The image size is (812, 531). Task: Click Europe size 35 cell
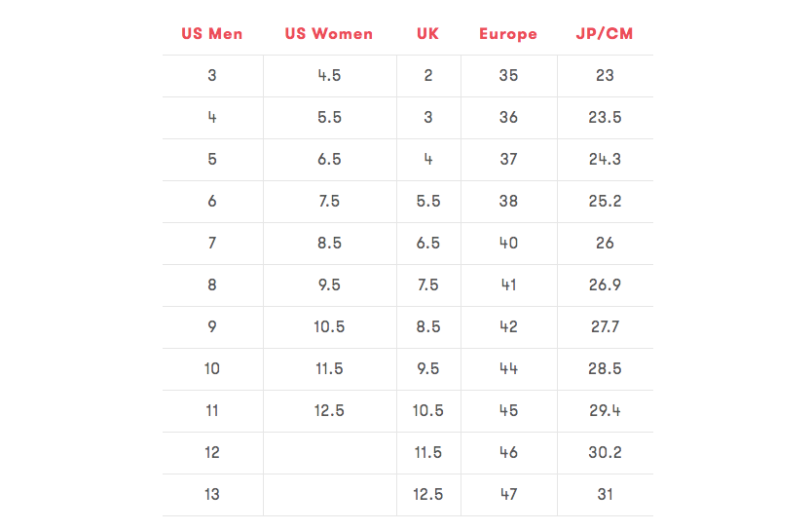point(508,76)
